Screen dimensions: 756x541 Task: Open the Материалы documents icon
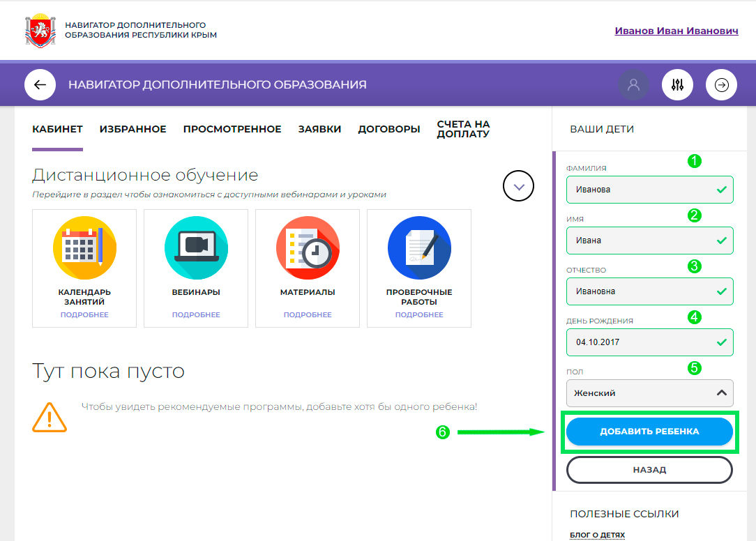pyautogui.click(x=308, y=248)
